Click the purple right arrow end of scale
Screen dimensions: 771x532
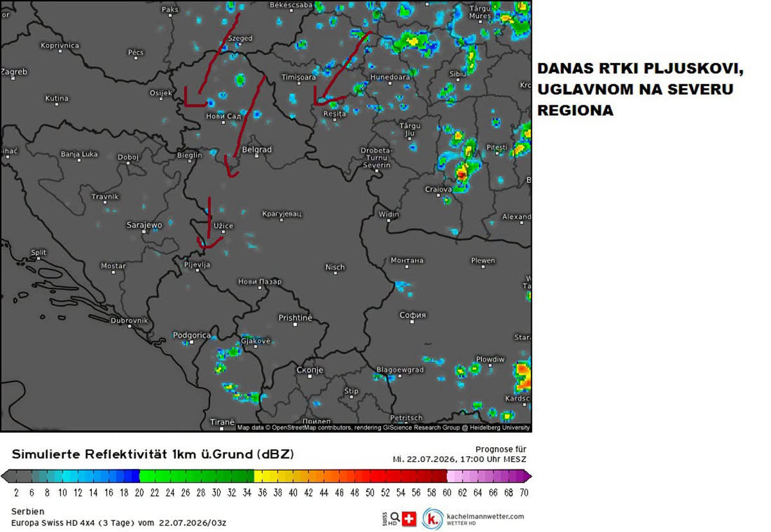tap(527, 476)
